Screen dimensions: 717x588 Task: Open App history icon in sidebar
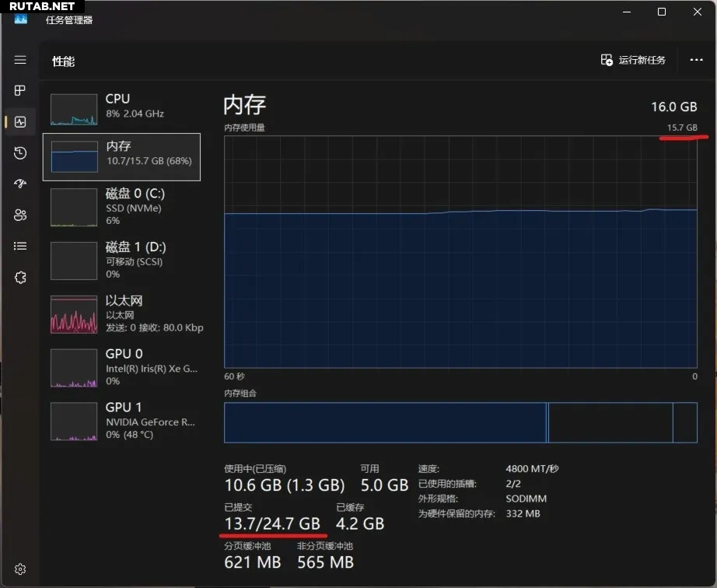click(x=20, y=153)
